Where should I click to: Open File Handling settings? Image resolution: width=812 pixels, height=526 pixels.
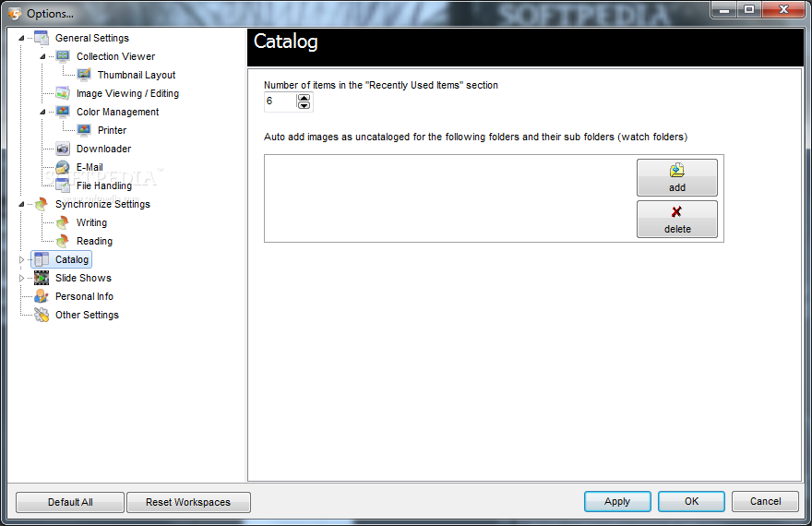point(104,185)
